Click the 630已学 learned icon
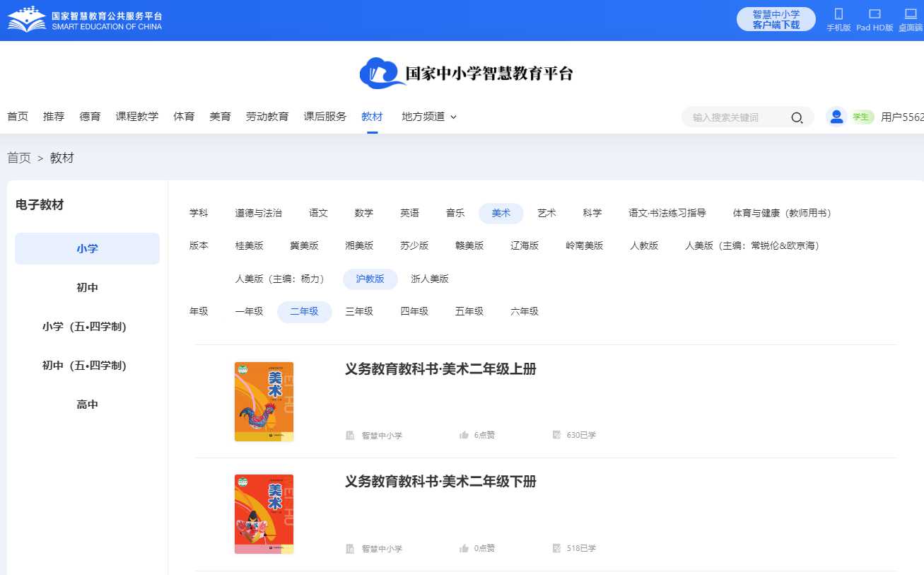The width and height of the screenshot is (924, 575). click(556, 435)
